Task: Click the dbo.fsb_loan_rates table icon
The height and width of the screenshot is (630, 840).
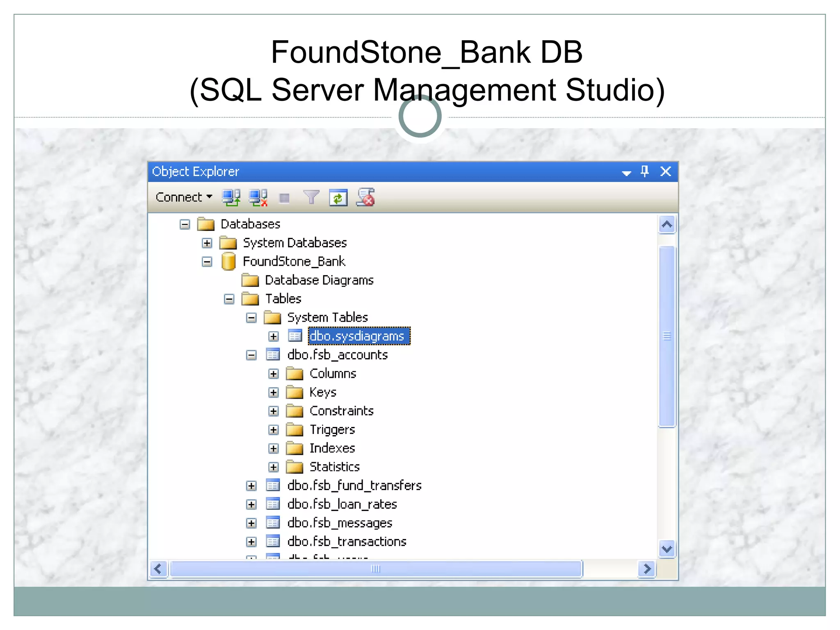Action: (x=273, y=504)
